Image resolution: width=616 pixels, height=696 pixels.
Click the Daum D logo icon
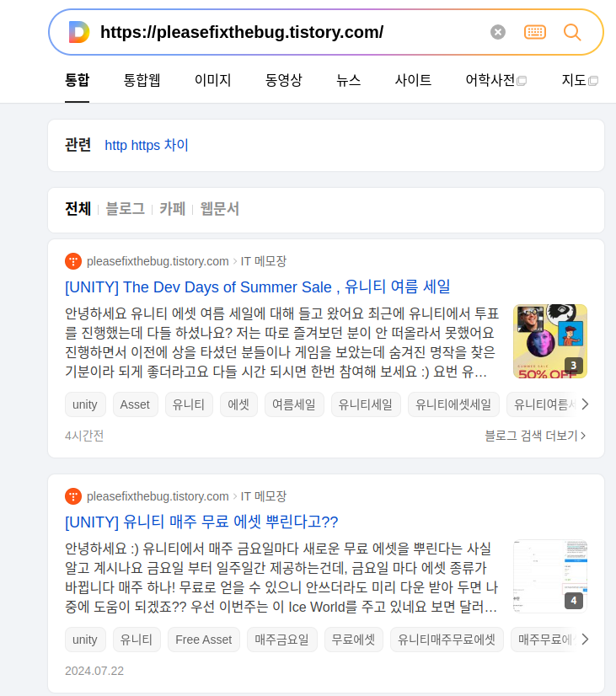coord(79,32)
